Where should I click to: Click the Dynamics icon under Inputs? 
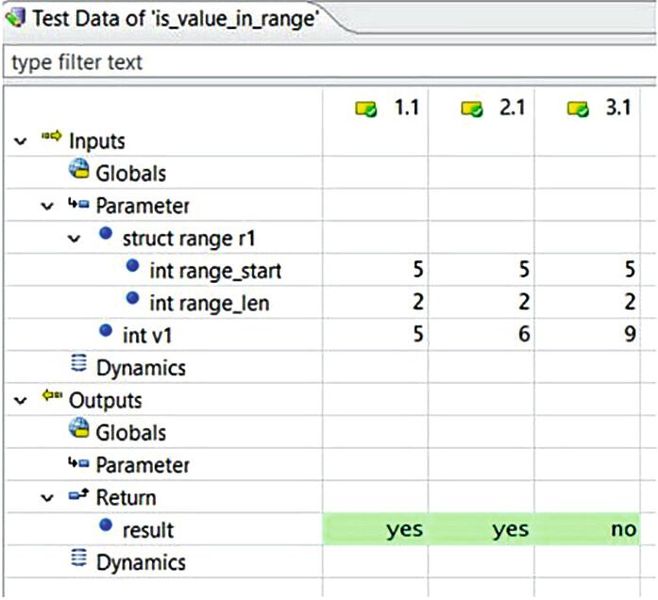79,367
